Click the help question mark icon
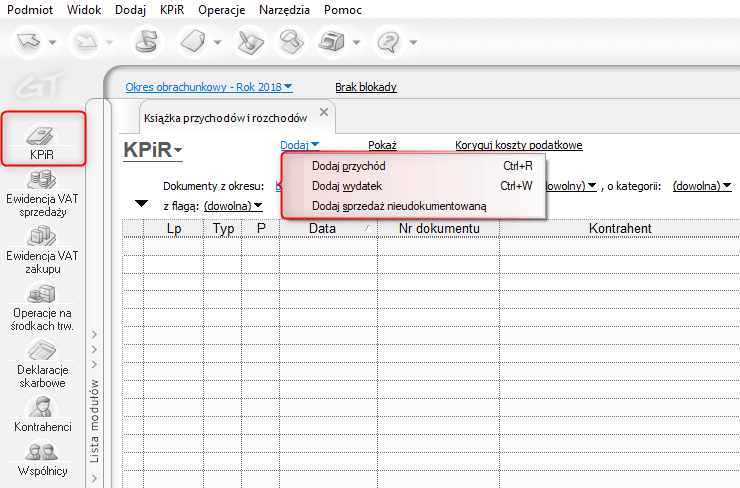This screenshot has height=488, width=740. pyautogui.click(x=388, y=42)
